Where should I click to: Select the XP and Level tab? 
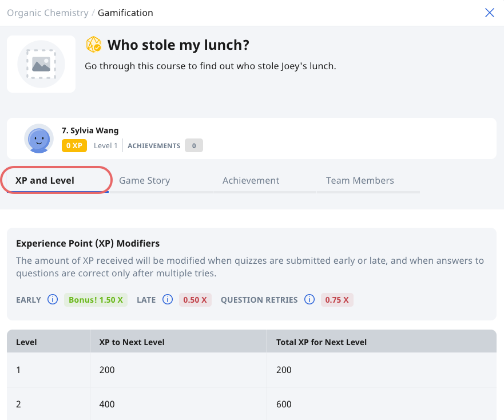(x=45, y=180)
